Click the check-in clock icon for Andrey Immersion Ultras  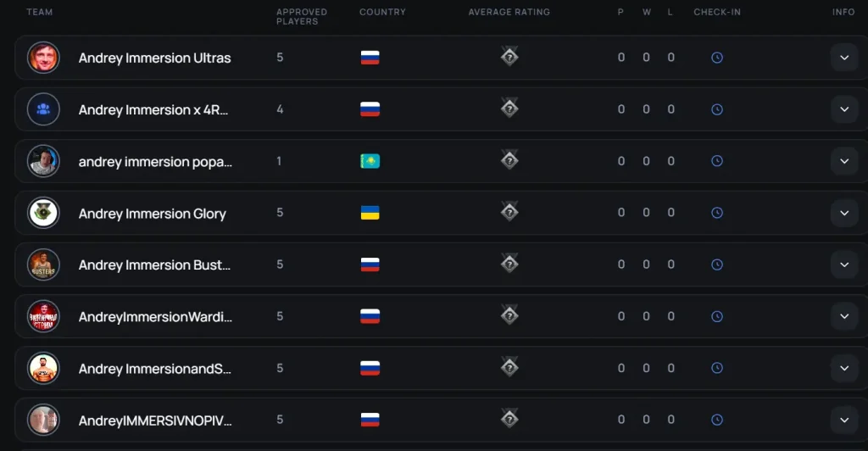click(717, 58)
